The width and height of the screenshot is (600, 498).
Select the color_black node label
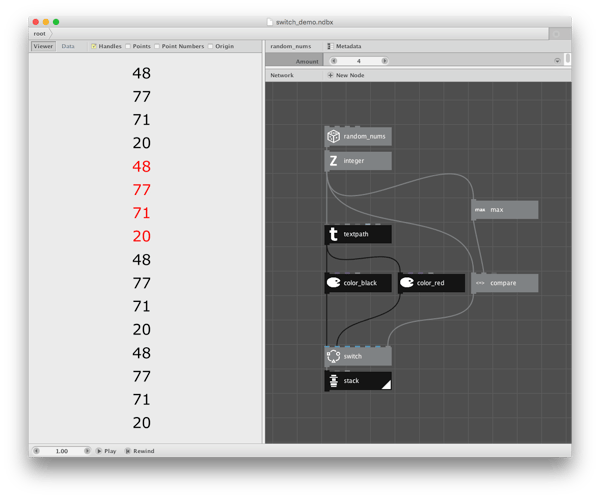[x=360, y=283]
